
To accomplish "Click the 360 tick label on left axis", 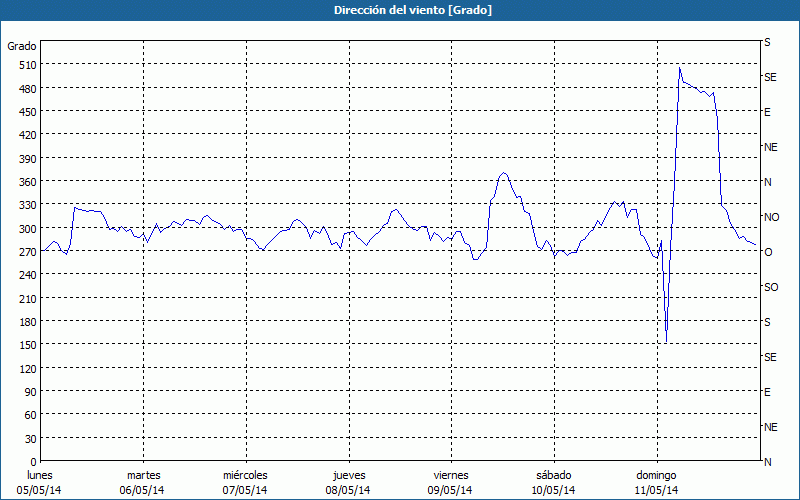I will pos(26,182).
